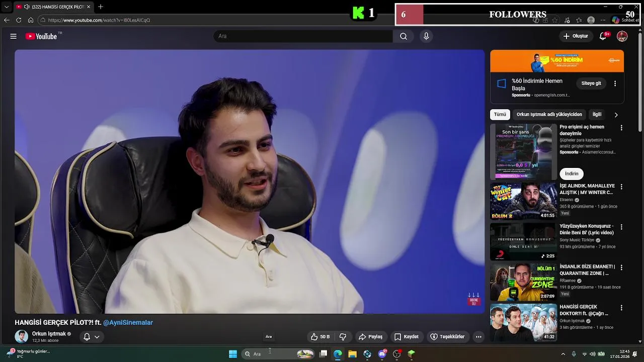The image size is (644, 362).
Task: Click the %60 İNDİRİM banner ad
Action: tap(557, 61)
